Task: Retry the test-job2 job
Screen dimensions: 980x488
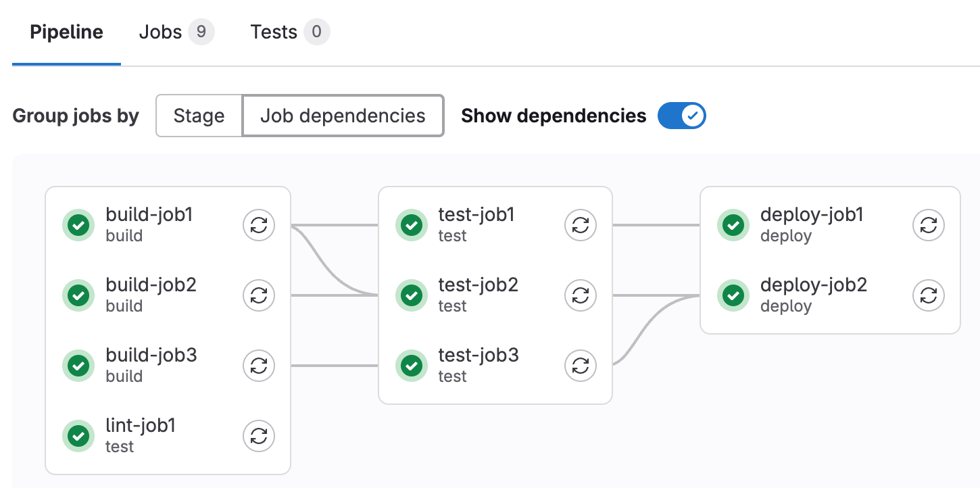Action: 581,295
